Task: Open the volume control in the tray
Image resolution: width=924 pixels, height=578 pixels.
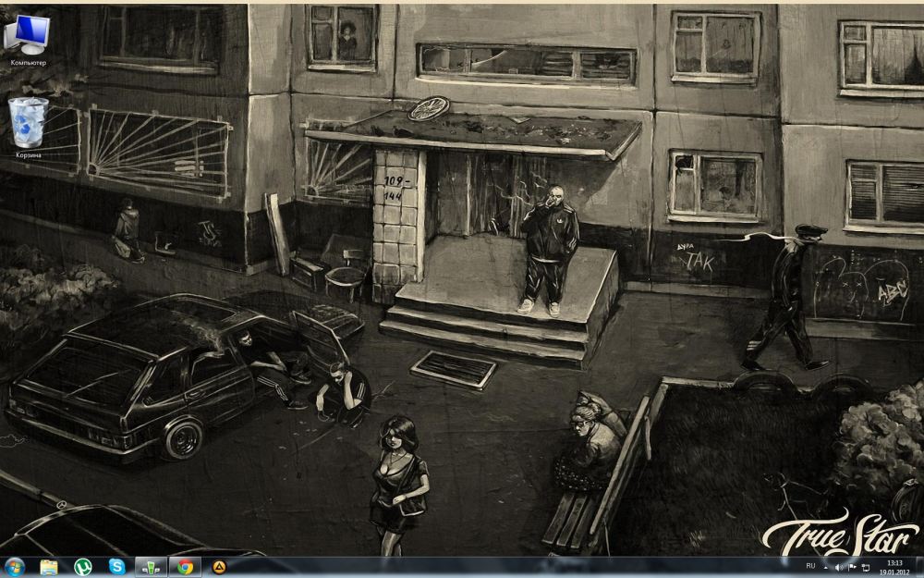Action: point(839,568)
